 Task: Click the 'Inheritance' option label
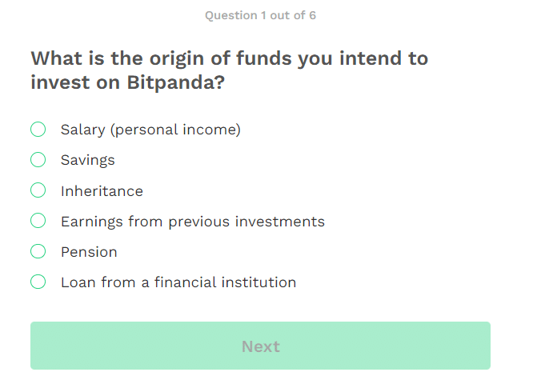[102, 191]
